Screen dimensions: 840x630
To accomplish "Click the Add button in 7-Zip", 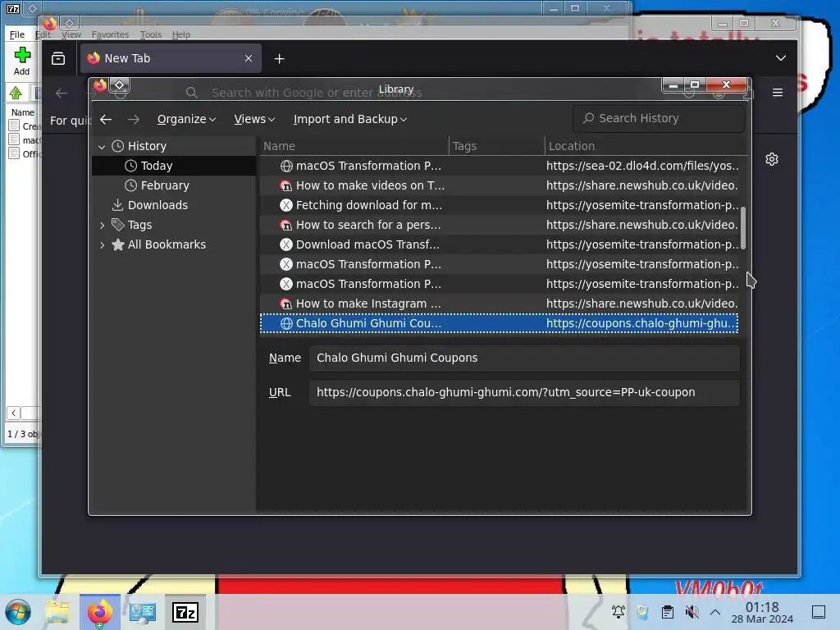I will click(x=22, y=61).
